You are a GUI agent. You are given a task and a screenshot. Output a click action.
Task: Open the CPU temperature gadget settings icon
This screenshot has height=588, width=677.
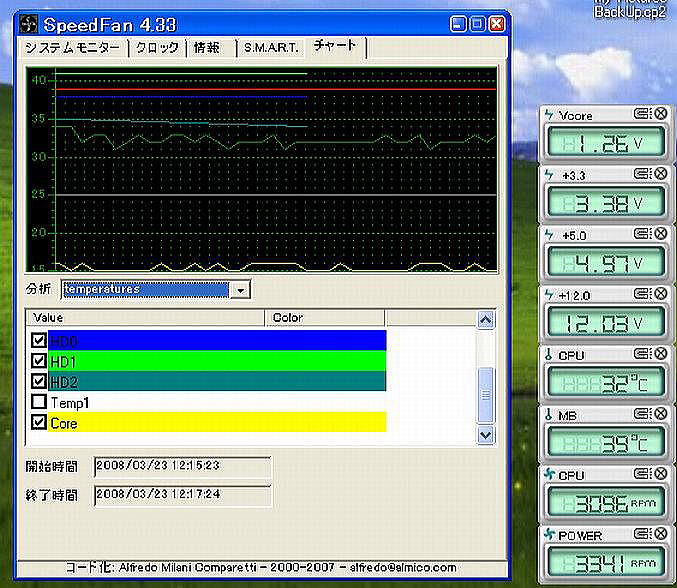click(642, 354)
